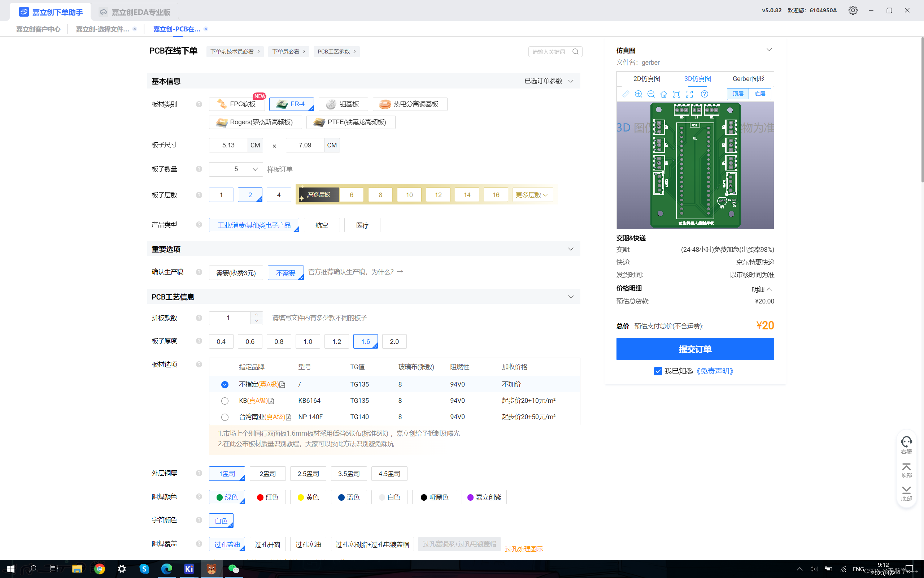Expand 已选订单参数 dropdown
Viewport: 924px width, 578px height.
tap(549, 81)
